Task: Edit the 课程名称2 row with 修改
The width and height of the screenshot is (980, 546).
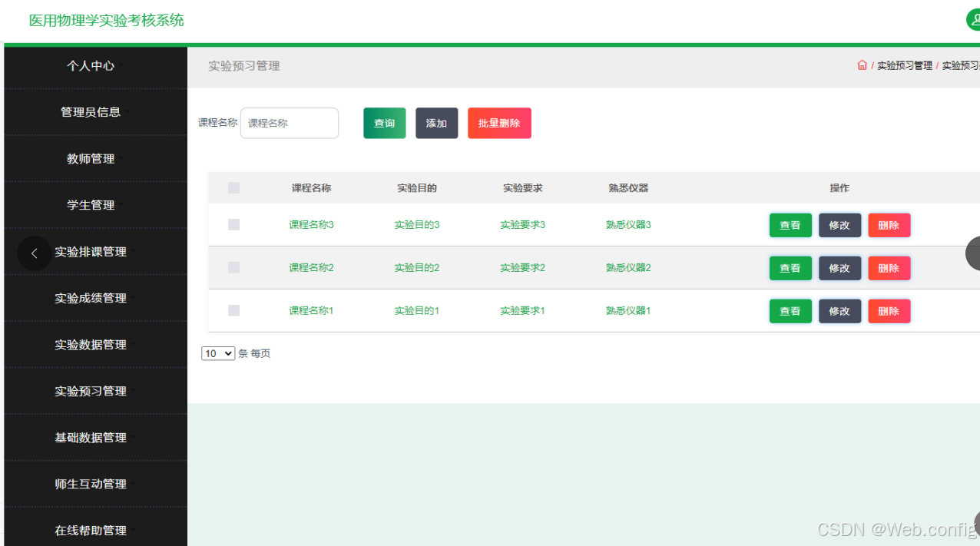Action: coord(839,268)
